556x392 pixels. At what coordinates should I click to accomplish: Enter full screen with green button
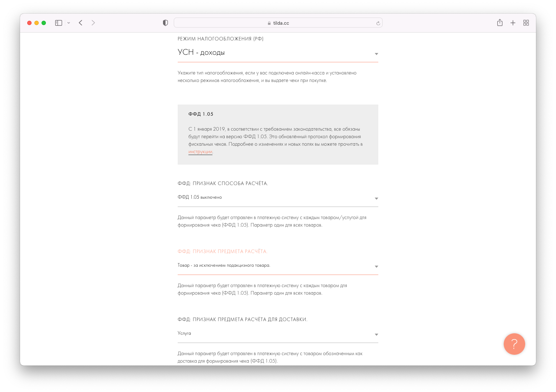click(x=44, y=23)
